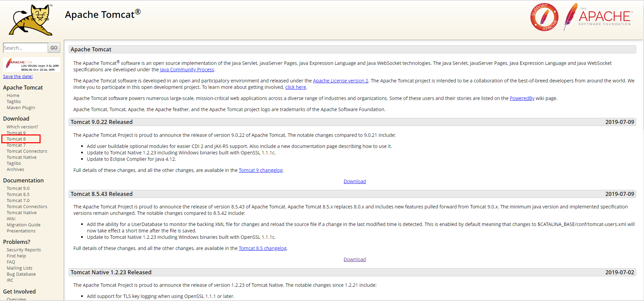Image resolution: width=644 pixels, height=302 pixels.
Task: Open Tomcat 9.0 documentation
Action: (18, 188)
